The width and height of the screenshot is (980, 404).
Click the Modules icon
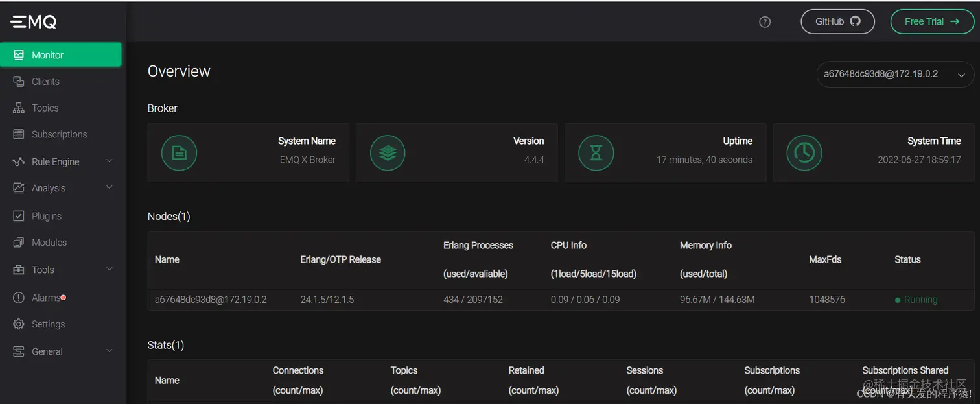(19, 243)
